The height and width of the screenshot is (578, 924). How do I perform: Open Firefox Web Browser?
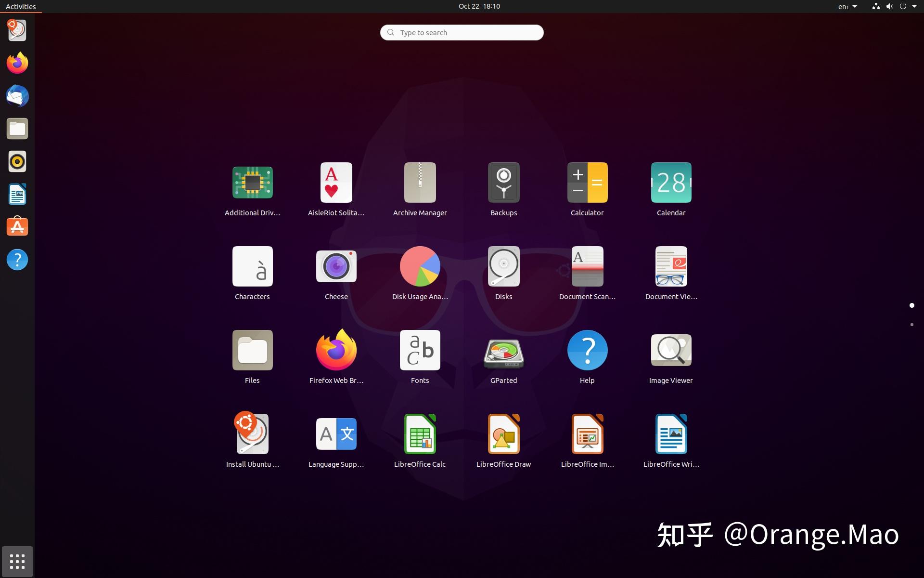[x=335, y=350]
